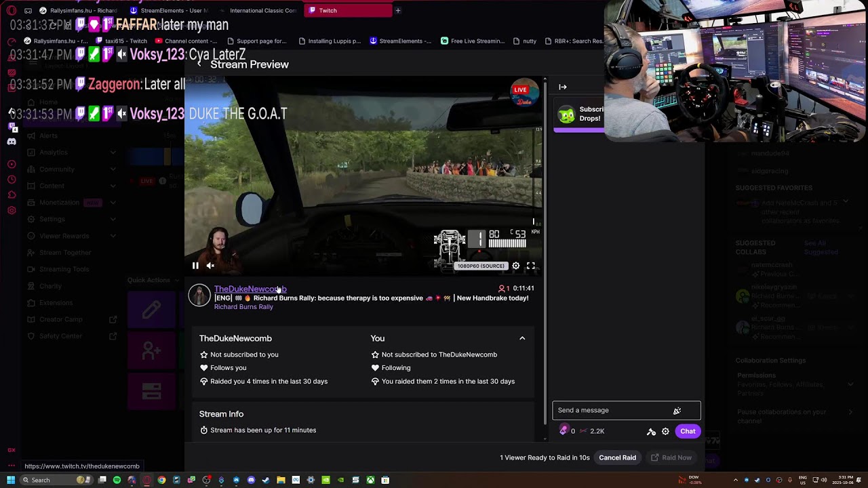Open the nutty bookmark

(525, 41)
